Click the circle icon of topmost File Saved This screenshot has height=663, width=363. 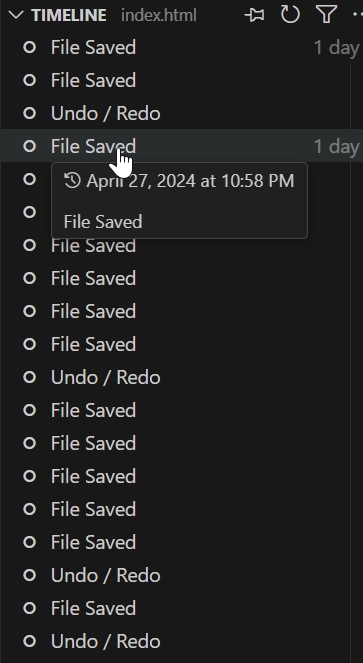[x=29, y=47]
